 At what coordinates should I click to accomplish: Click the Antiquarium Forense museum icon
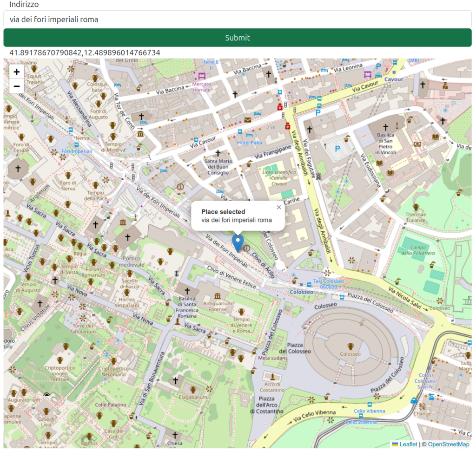point(217,296)
